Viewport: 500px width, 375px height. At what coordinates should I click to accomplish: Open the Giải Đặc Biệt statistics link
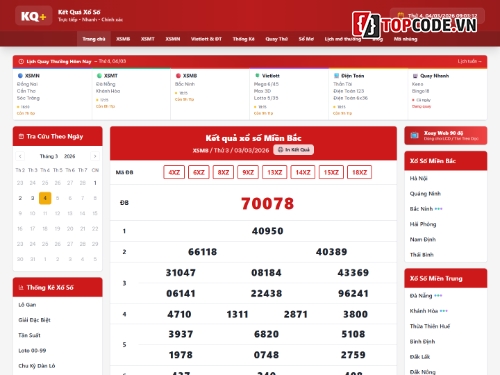34,320
